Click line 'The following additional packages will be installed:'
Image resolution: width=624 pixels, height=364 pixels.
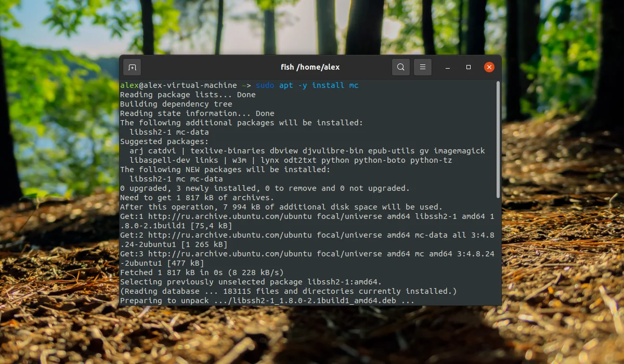click(242, 123)
